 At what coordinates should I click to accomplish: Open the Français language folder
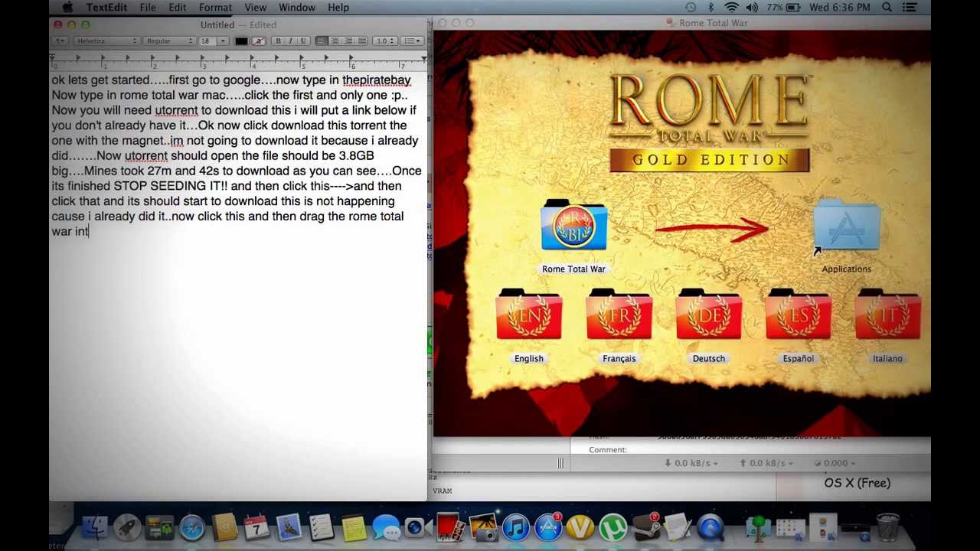(619, 315)
